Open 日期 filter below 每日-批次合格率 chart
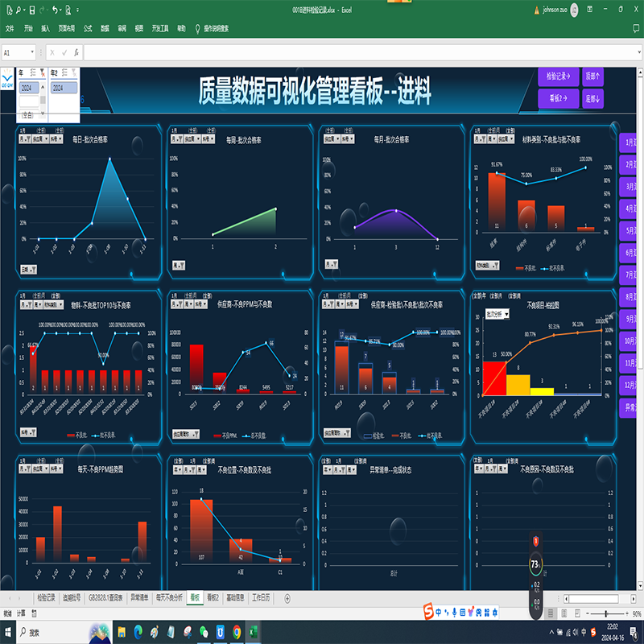 (29, 270)
